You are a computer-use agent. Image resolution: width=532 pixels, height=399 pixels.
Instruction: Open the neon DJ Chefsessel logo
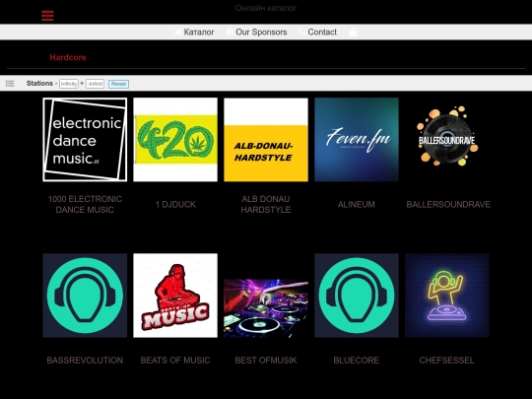447,296
